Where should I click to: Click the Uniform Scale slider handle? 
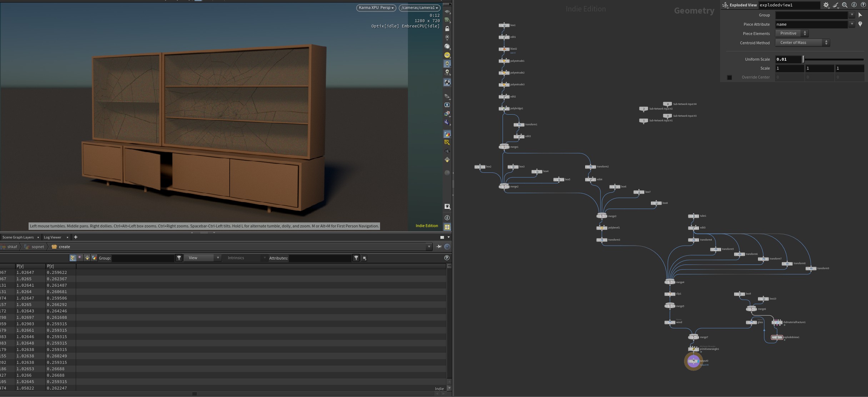(803, 59)
